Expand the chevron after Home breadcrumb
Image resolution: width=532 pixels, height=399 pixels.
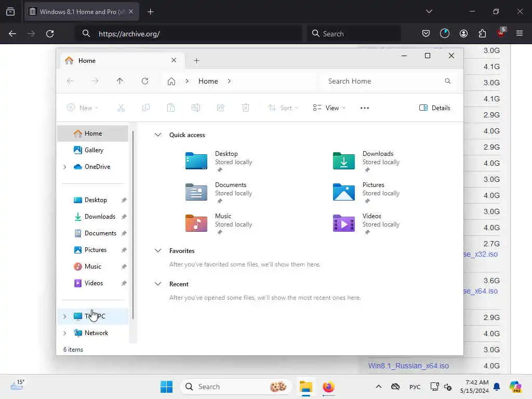[229, 81]
